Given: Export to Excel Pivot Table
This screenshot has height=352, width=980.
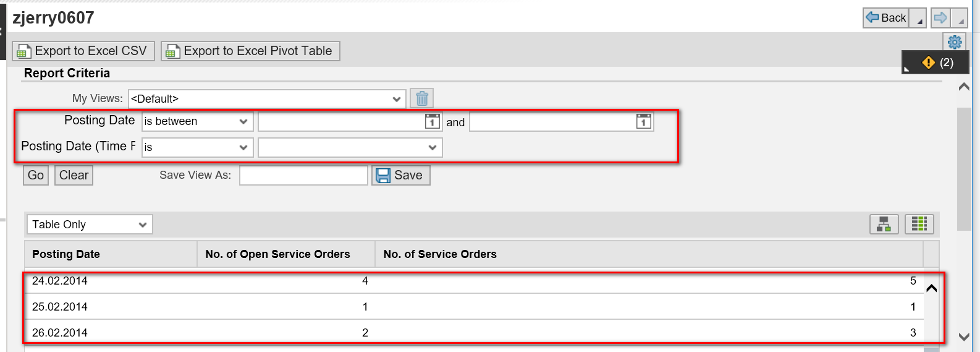Looking at the screenshot, I should 250,51.
